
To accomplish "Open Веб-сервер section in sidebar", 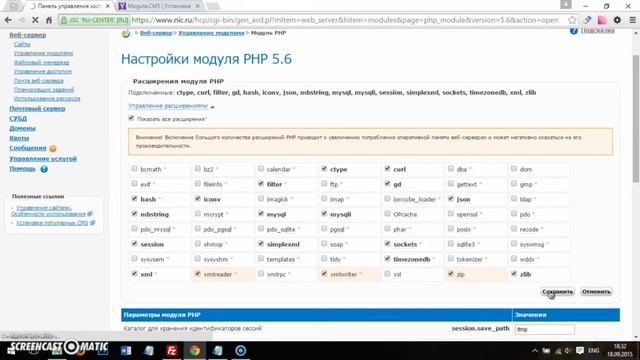I will coord(28,35).
